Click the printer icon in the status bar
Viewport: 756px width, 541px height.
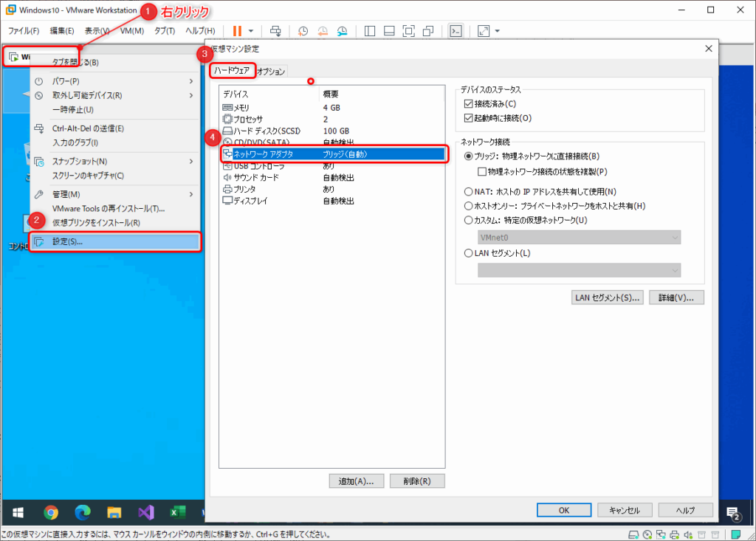click(x=676, y=533)
